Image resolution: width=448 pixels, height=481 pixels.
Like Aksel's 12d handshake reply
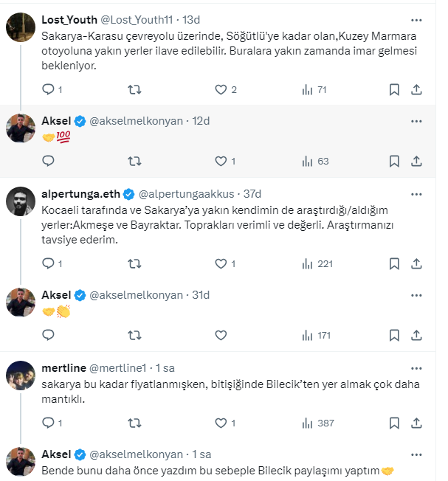[x=221, y=161]
